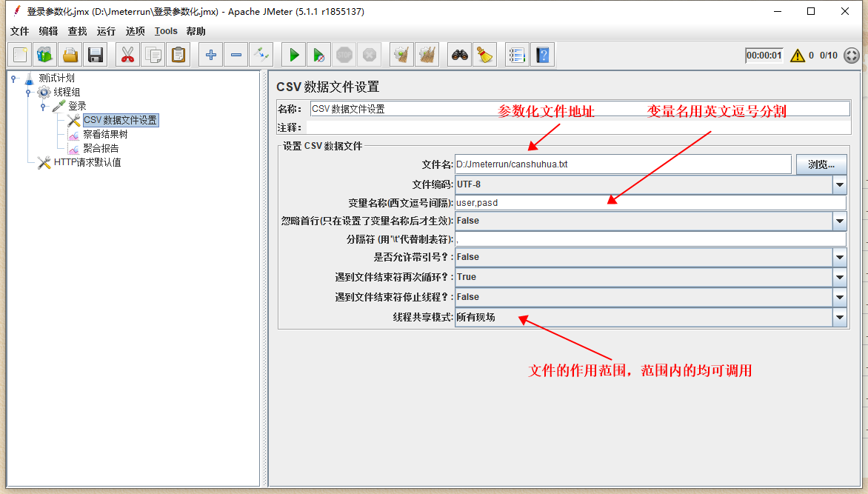Select 线程组 tree node
The image size is (868, 494).
click(67, 92)
